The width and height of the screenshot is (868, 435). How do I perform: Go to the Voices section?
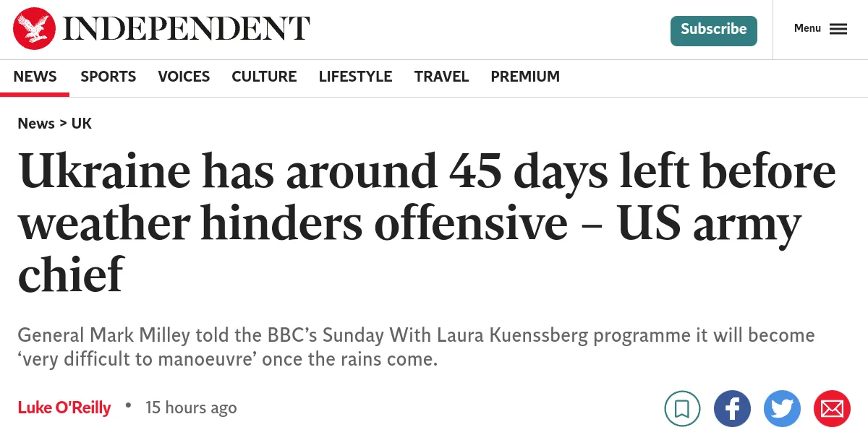point(184,77)
